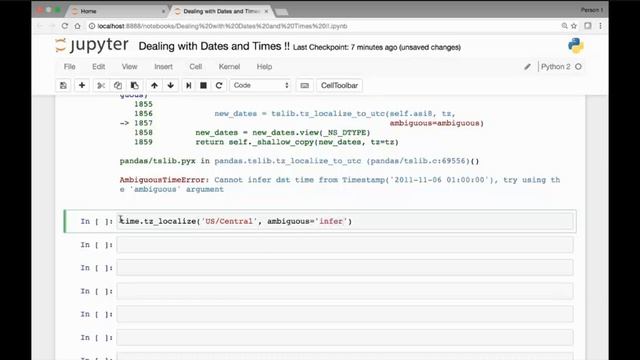
Task: Switch to the Dealing with Dates and Times tab
Action: tap(222, 11)
